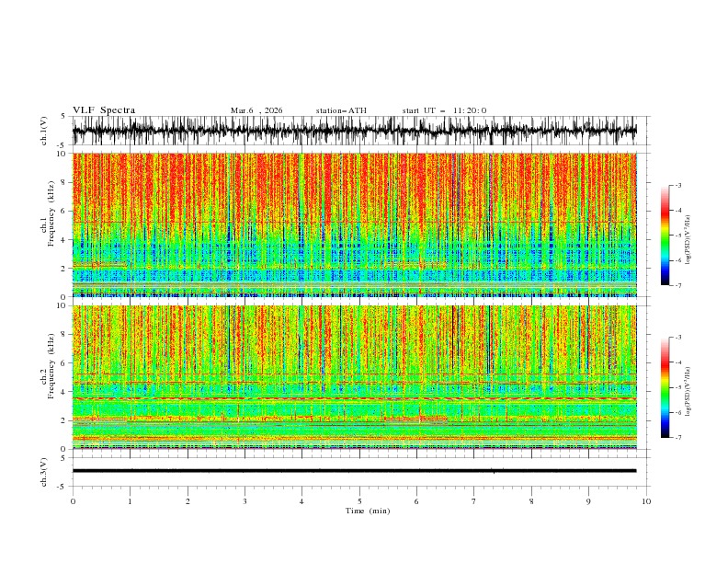Click the "ch.3(V)" waveform axis label
Viewport: 728px width, 563px height.
pos(44,472)
